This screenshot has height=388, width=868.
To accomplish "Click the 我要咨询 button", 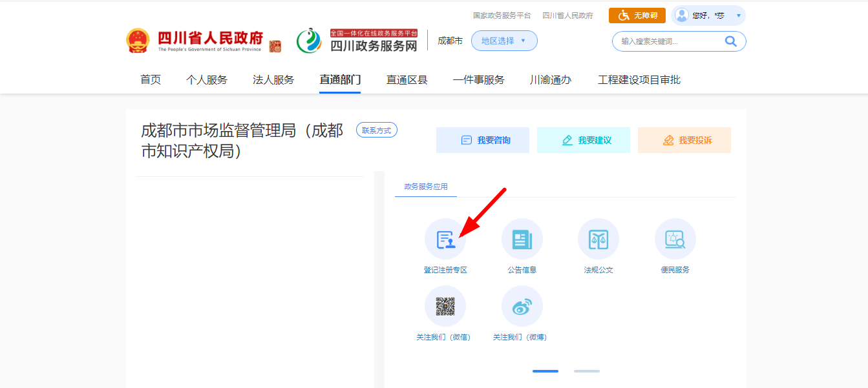I will [483, 140].
